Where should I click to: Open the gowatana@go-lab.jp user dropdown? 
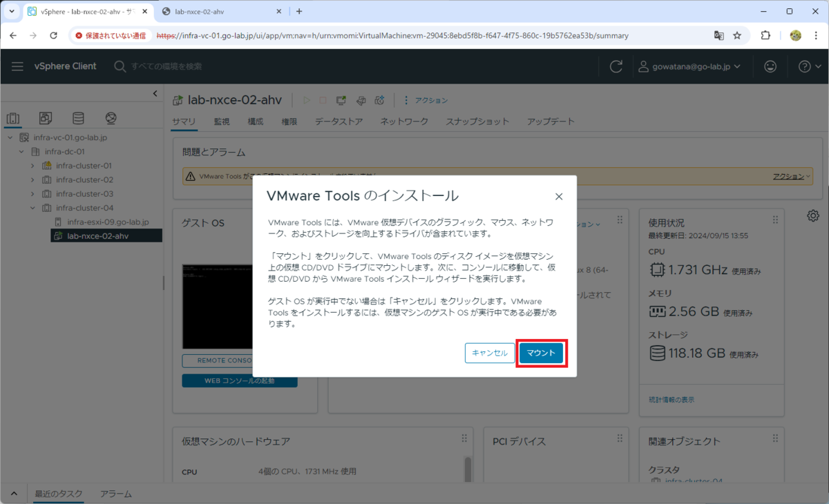tap(689, 66)
